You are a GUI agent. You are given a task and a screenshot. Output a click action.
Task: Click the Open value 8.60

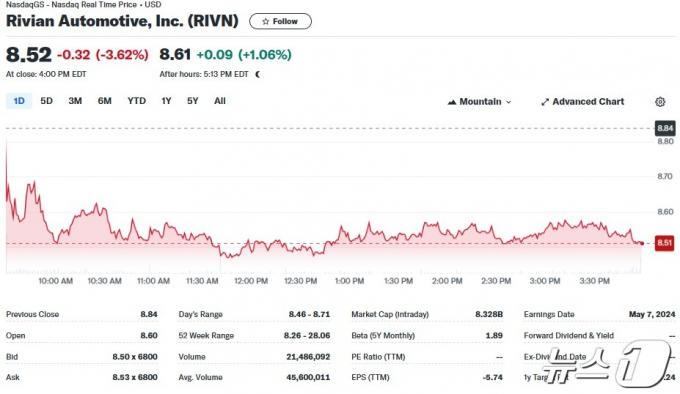tap(149, 335)
